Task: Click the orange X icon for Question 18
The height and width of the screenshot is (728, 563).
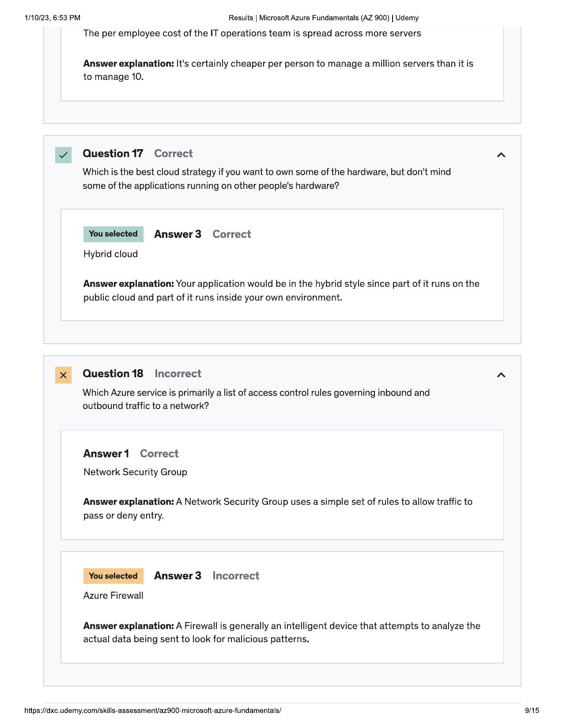Action: [x=63, y=375]
